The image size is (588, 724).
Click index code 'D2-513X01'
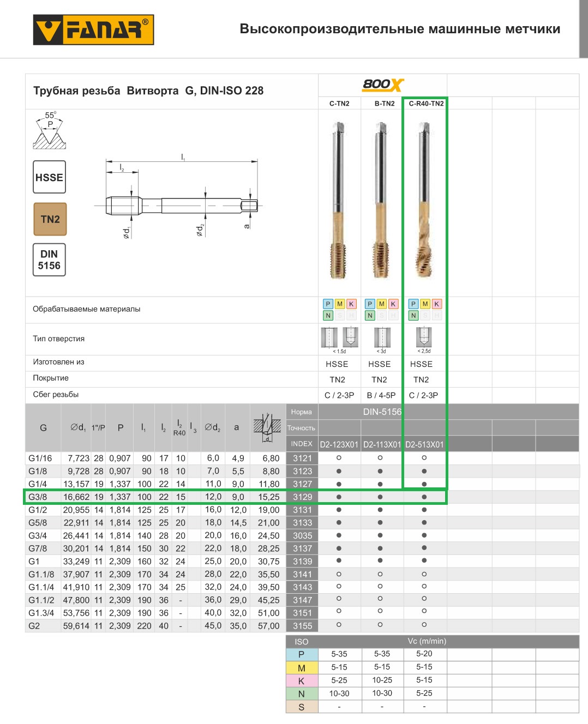[x=425, y=444]
